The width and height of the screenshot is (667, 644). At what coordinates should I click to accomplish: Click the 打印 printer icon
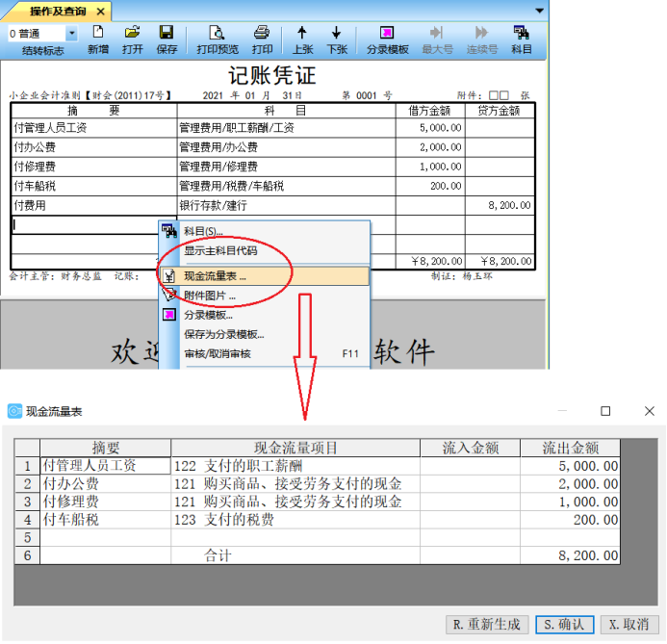pos(262,39)
